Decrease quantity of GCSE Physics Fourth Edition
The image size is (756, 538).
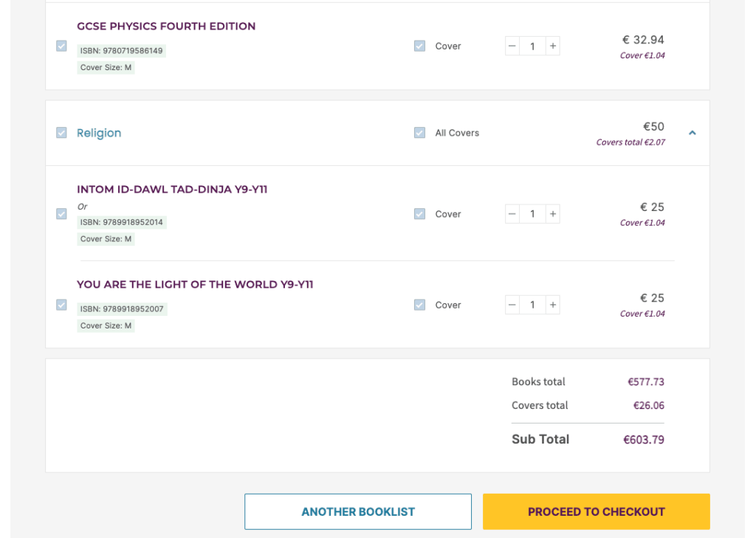512,46
